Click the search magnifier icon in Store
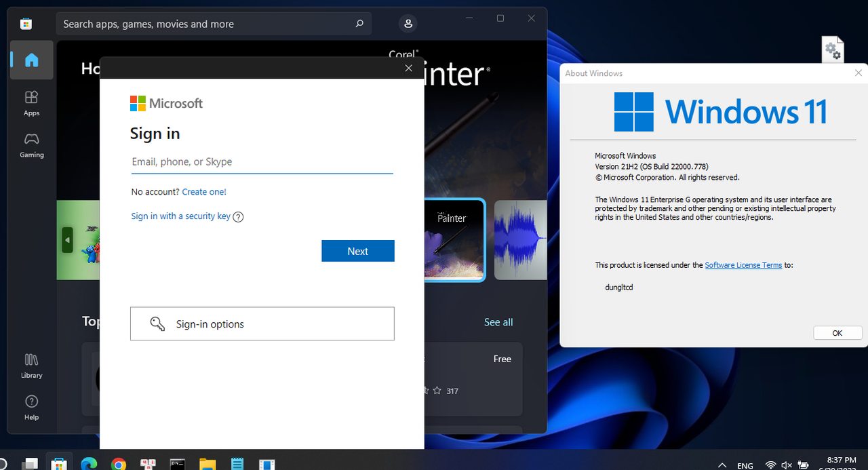Viewport: 868px width, 470px height. 359,24
